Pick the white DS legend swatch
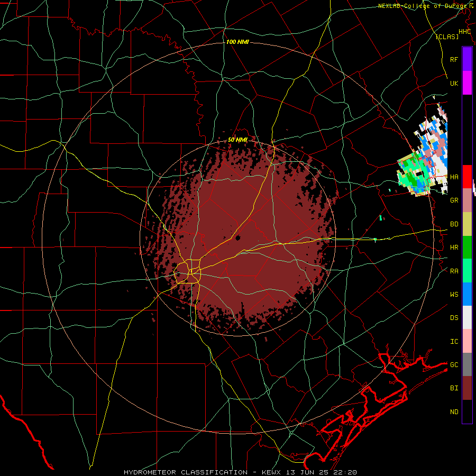Viewport: 476px width, 476px height. click(467, 317)
